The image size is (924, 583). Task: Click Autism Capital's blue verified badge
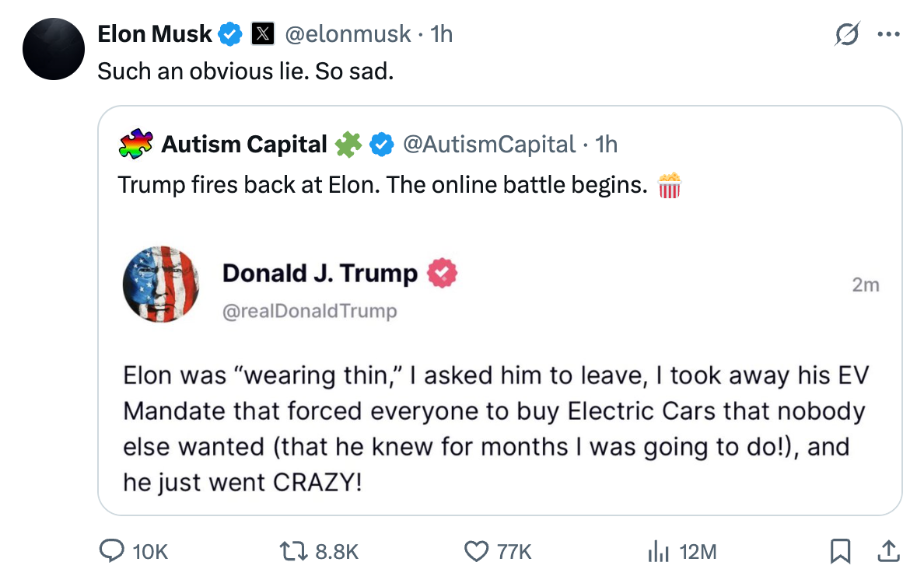tap(380, 145)
